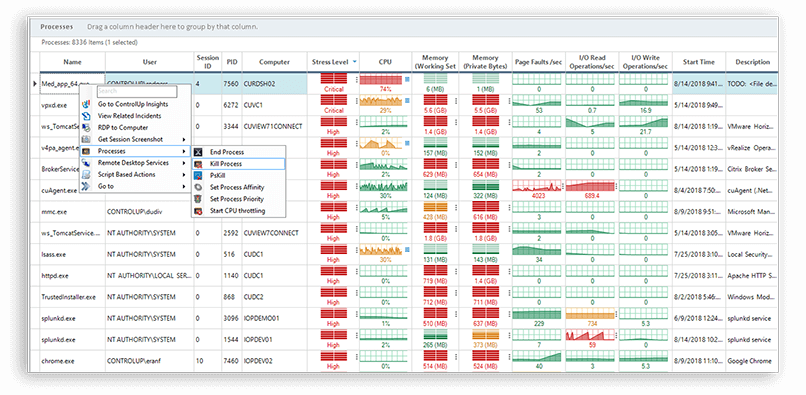Click the RDP to Computer icon
Screen dimensions: 806x395
pos(86,128)
